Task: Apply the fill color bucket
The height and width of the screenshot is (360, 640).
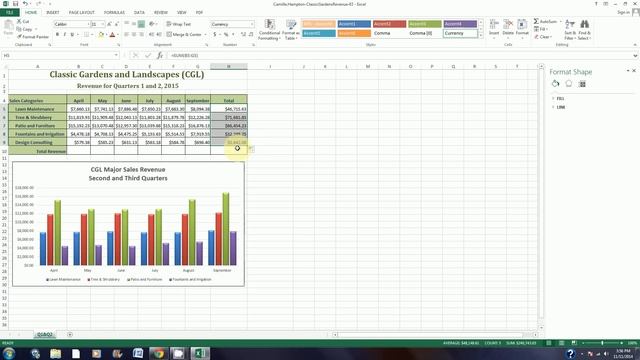Action: click(x=101, y=35)
